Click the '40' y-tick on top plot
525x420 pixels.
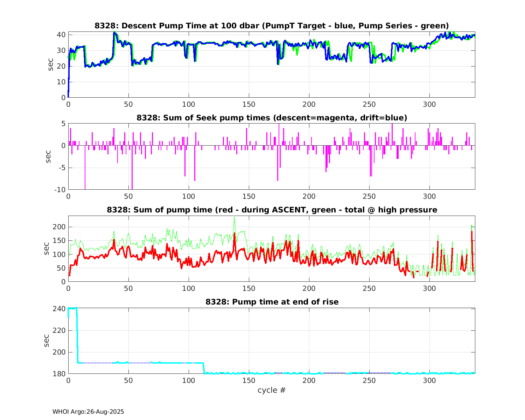click(61, 35)
